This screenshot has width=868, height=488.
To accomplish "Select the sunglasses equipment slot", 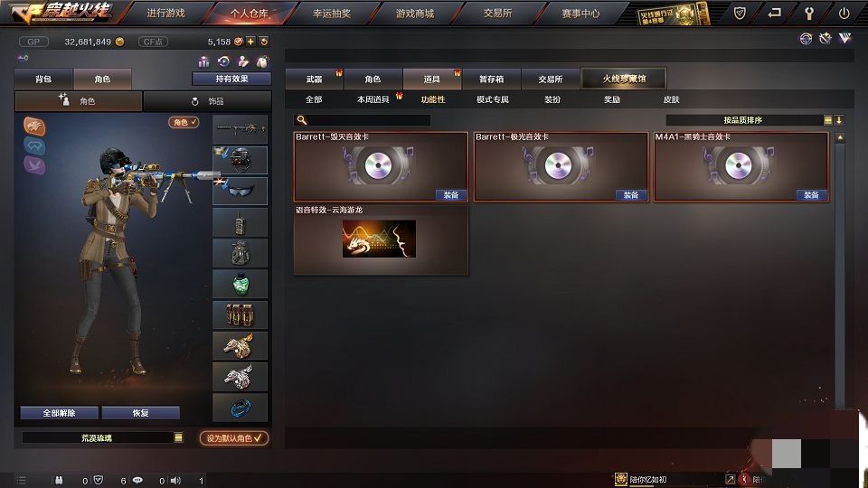I will [x=241, y=191].
